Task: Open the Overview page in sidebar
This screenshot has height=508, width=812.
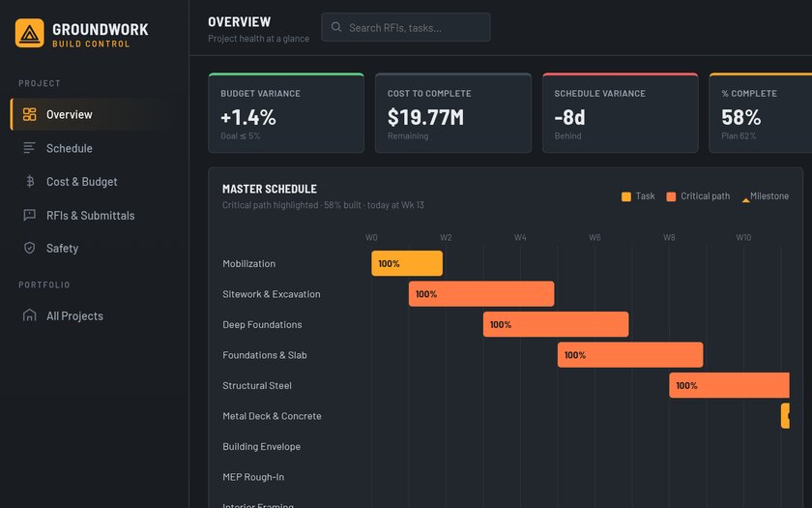Action: [x=95, y=114]
